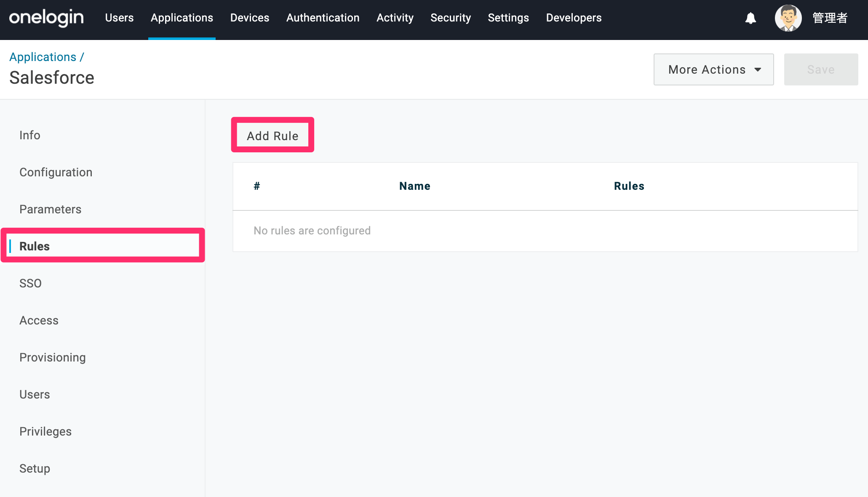Screen dimensions: 868x497
Task: Click the 管理者 user name
Action: click(x=830, y=18)
